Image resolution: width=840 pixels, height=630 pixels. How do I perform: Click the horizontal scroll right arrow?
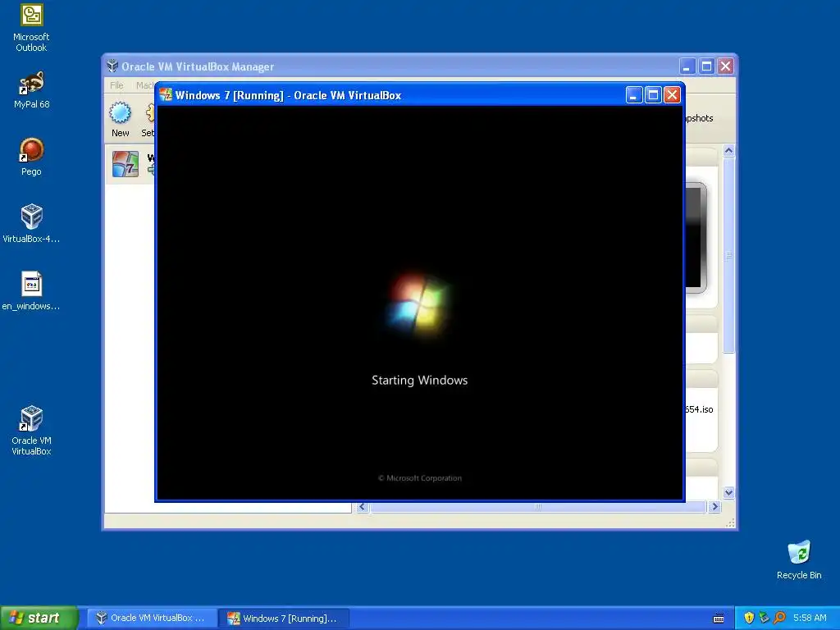pos(714,507)
